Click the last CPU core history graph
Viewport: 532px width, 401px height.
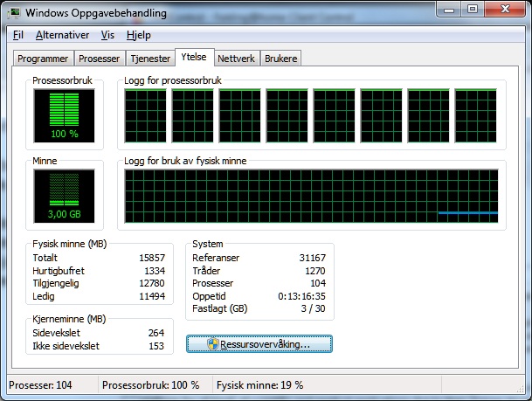click(476, 115)
